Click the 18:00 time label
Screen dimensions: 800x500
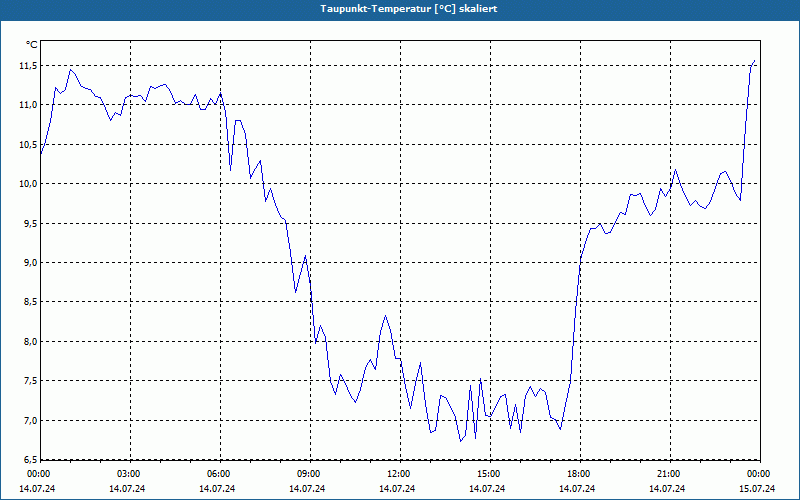(579, 474)
